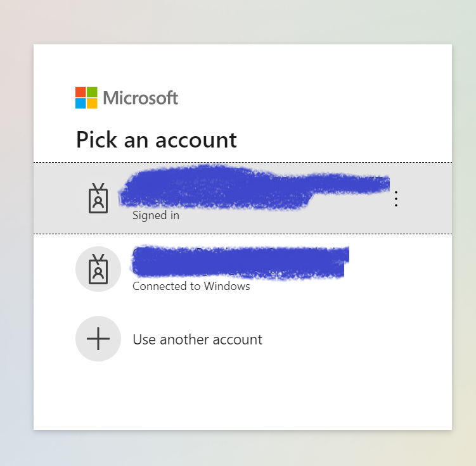
Task: Click the green square of Microsoft logo
Action: [92, 92]
